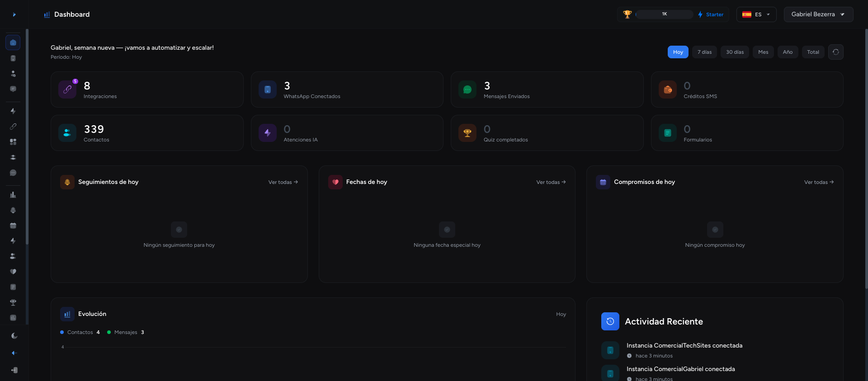Click the Evolución chart icon
Screen dimensions: 868x381
click(x=67, y=314)
